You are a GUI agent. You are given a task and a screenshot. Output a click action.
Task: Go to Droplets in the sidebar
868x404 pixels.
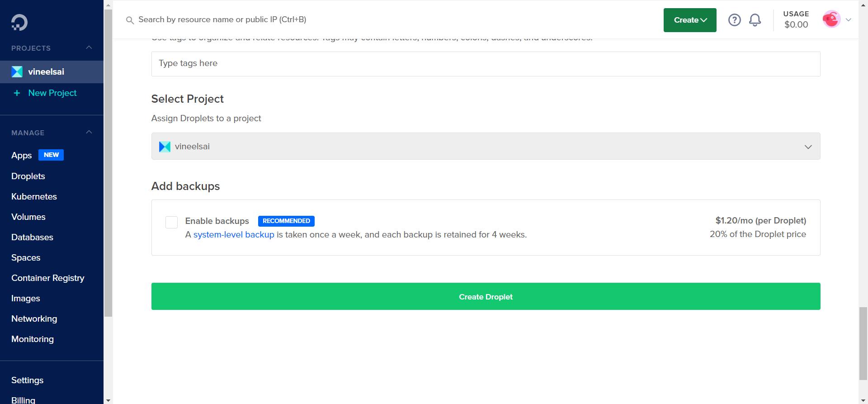click(28, 176)
